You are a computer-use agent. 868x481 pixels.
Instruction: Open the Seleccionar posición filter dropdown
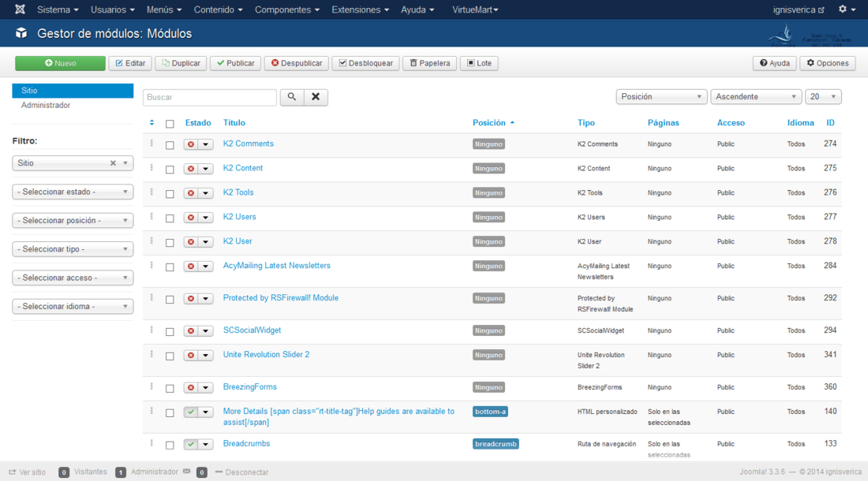[73, 221]
